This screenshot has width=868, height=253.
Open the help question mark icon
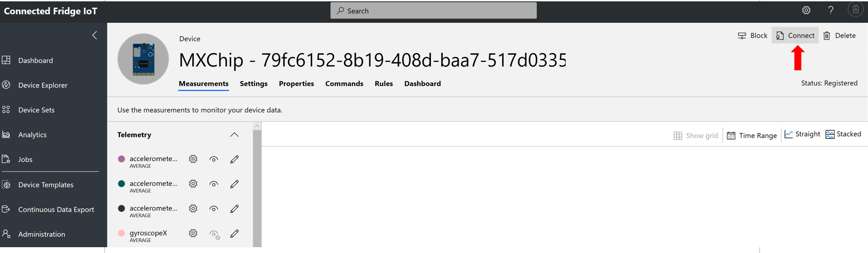[x=831, y=10]
